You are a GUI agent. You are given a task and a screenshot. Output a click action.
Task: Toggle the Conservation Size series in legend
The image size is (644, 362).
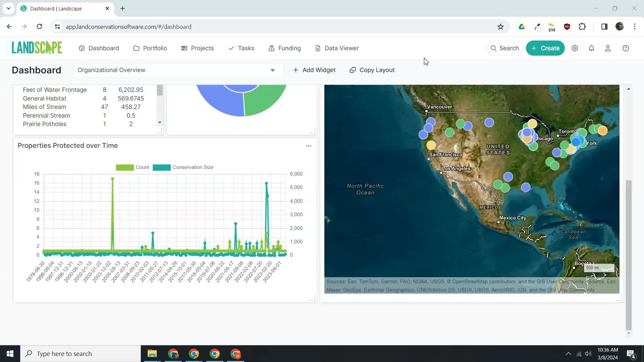(183, 167)
